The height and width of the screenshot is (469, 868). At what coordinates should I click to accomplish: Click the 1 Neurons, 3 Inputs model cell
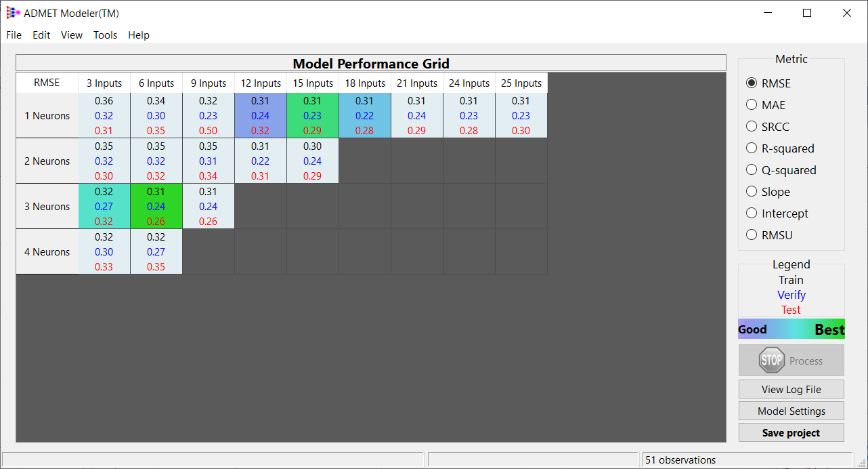coord(104,116)
